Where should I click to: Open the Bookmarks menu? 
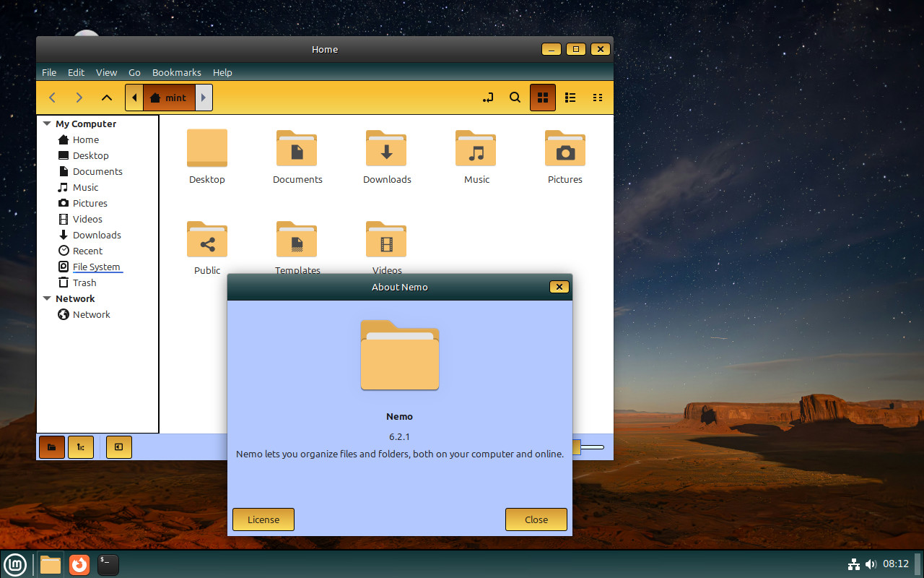pyautogui.click(x=177, y=72)
